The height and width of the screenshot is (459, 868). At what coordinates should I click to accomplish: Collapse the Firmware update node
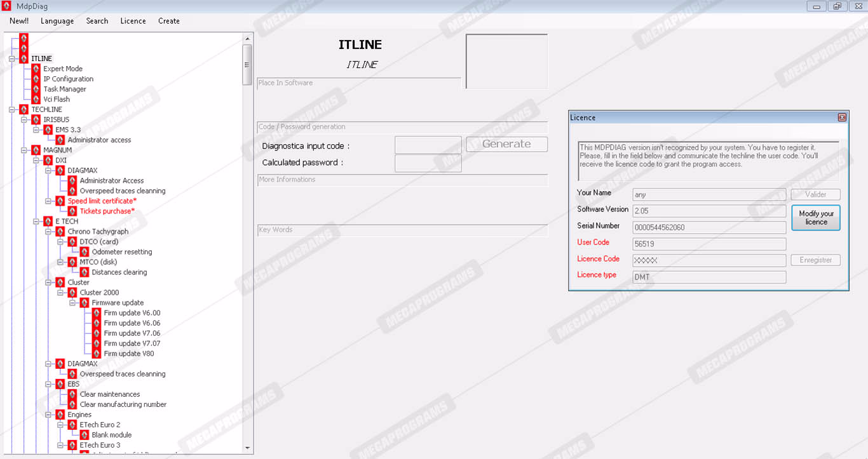pyautogui.click(x=72, y=303)
